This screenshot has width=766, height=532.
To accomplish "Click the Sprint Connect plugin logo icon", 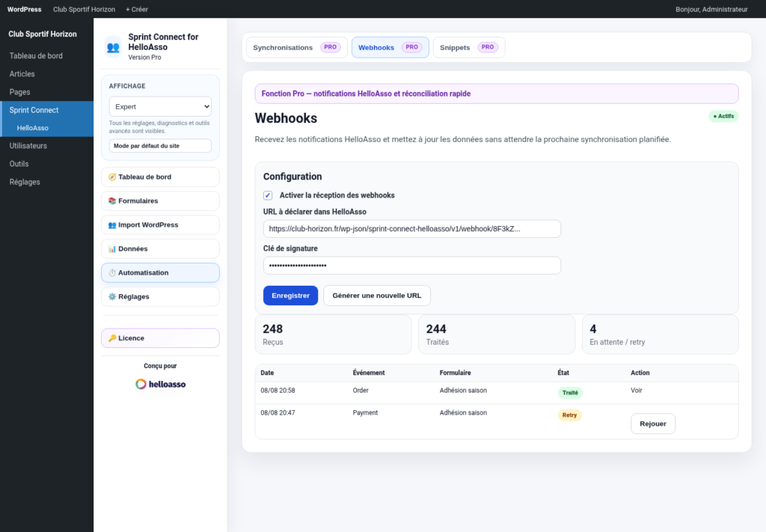I will 114,47.
